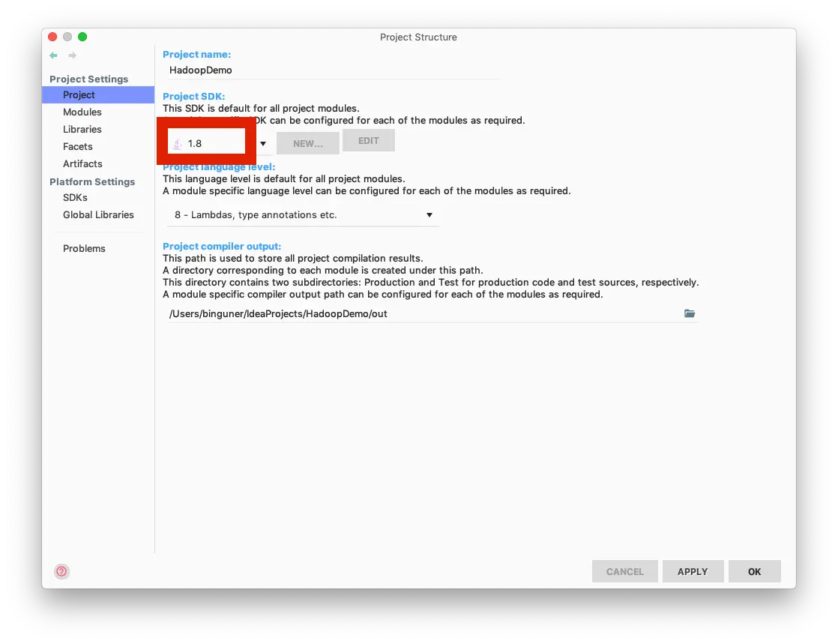Click the forward navigation arrow

(x=72, y=55)
